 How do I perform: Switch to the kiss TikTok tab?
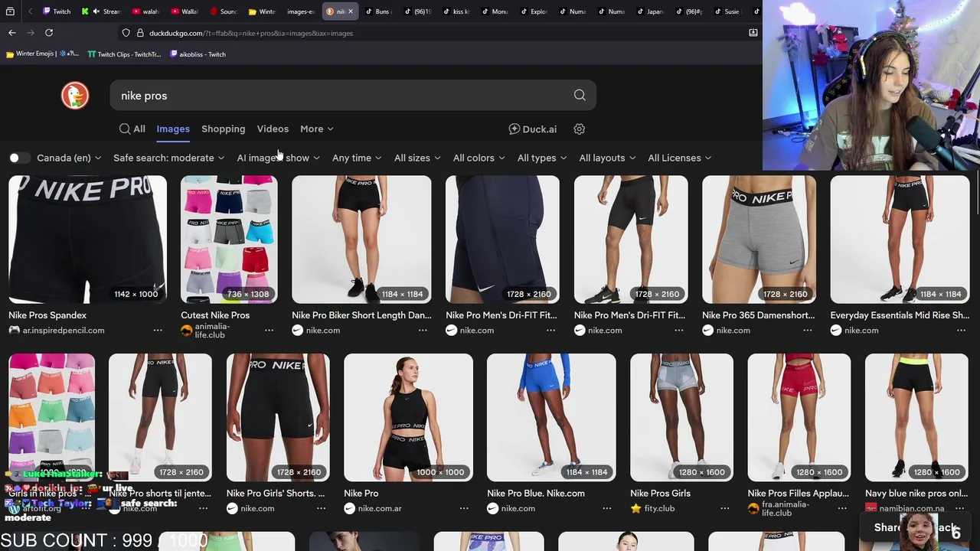click(456, 11)
